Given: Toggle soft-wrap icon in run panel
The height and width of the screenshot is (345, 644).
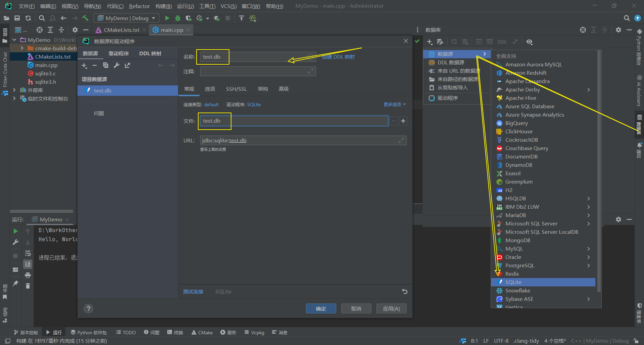Looking at the screenshot, I should point(28,253).
